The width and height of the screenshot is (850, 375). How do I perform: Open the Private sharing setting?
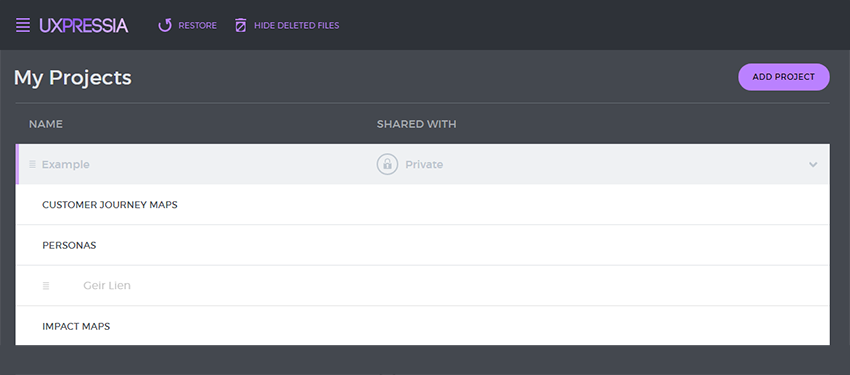coord(424,164)
